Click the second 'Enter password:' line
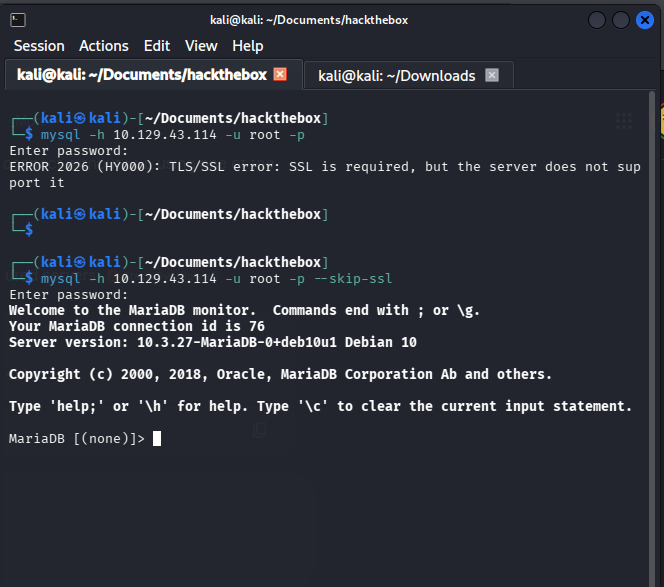This screenshot has width=664, height=587. (x=68, y=294)
